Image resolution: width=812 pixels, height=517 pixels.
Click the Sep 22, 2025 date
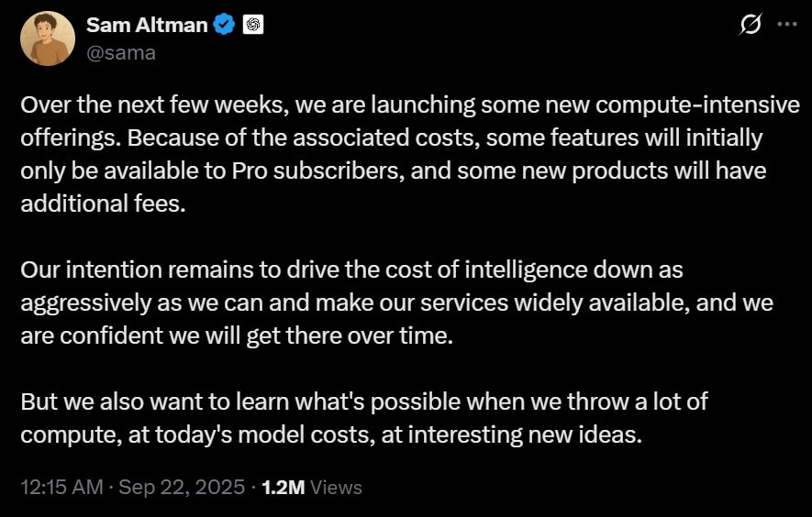coord(182,487)
